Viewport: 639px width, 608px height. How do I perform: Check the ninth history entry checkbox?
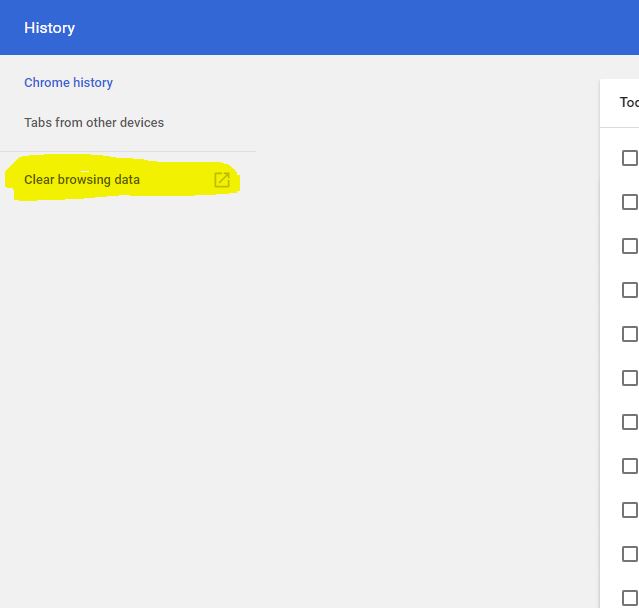629,510
